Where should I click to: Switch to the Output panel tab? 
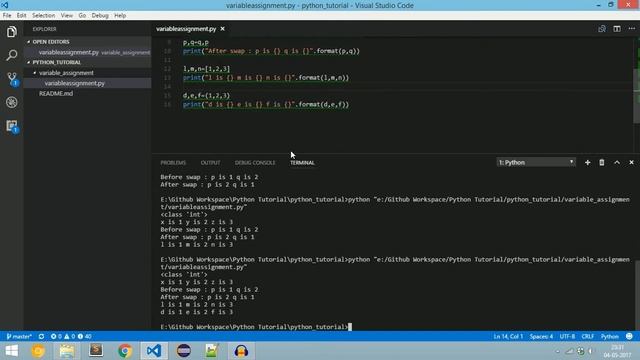210,163
